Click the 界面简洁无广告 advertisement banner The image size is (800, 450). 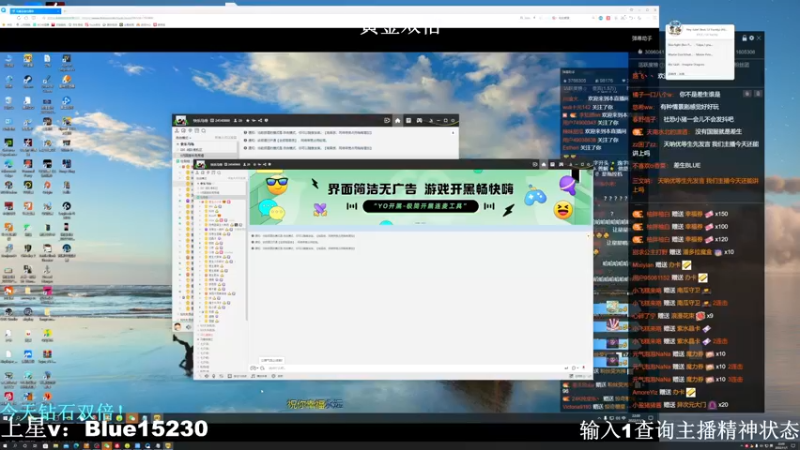[x=420, y=197]
